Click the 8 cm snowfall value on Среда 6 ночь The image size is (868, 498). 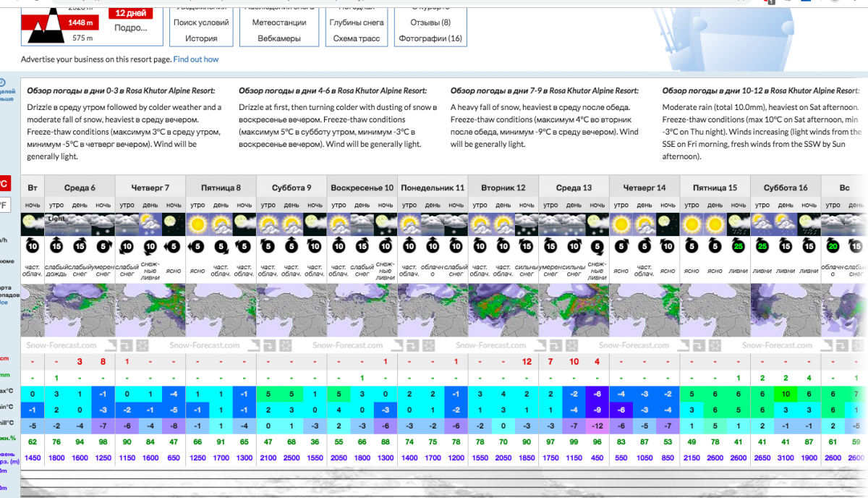tap(103, 361)
